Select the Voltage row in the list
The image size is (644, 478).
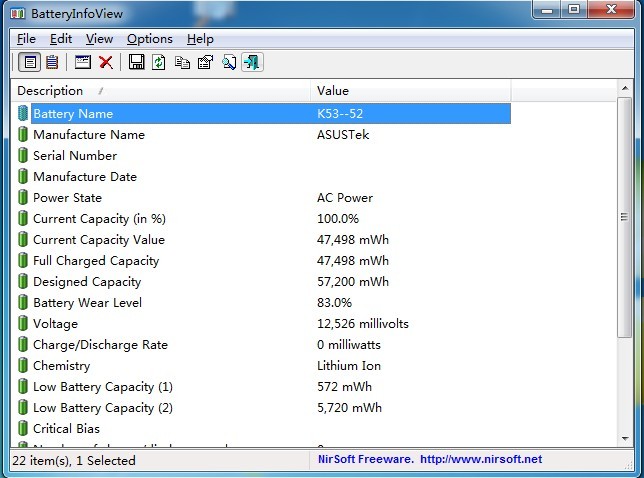tap(55, 324)
